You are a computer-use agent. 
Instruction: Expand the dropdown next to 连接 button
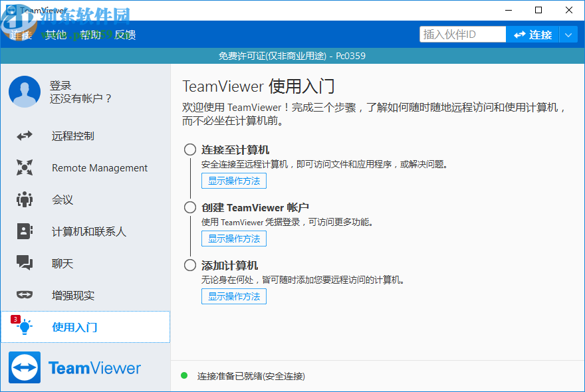(568, 33)
